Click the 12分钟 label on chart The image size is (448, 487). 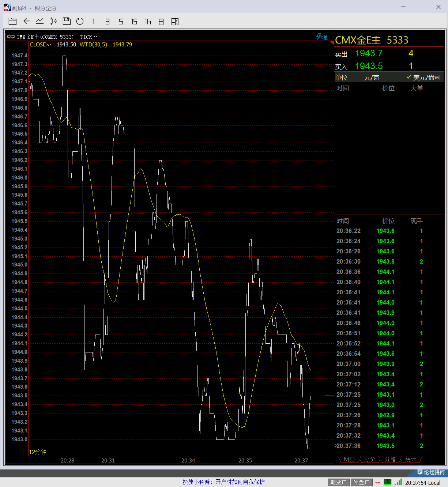pos(38,452)
